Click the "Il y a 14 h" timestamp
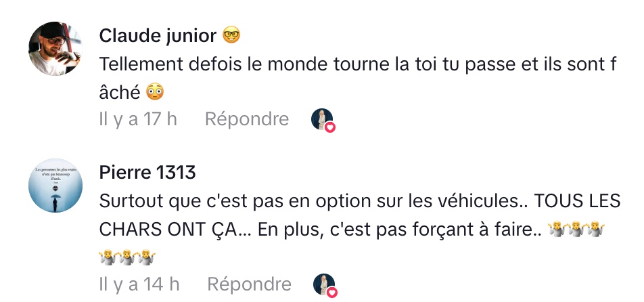The width and height of the screenshot is (644, 302). [139, 284]
